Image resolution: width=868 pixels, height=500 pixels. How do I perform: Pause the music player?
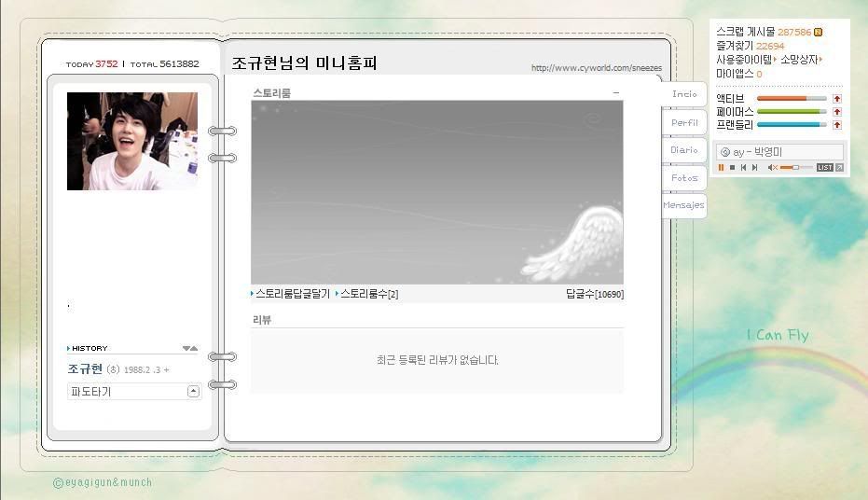721,168
